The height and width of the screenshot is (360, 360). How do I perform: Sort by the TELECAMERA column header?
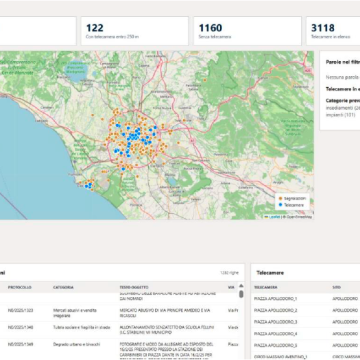click(x=266, y=287)
